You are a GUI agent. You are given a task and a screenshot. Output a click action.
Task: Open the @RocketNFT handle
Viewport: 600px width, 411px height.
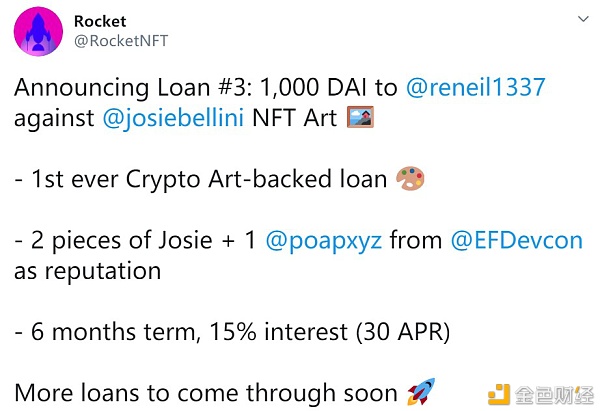(x=121, y=41)
